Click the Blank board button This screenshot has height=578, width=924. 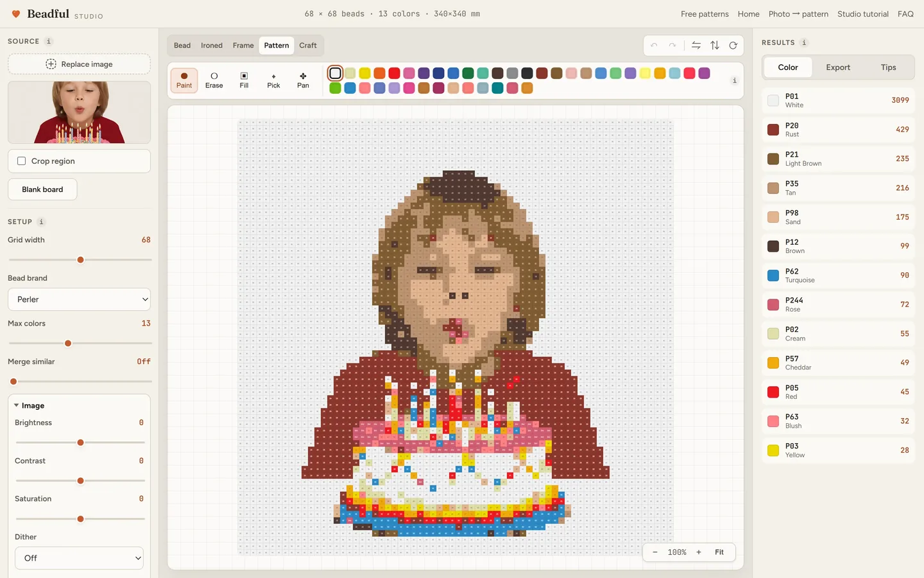(x=42, y=189)
